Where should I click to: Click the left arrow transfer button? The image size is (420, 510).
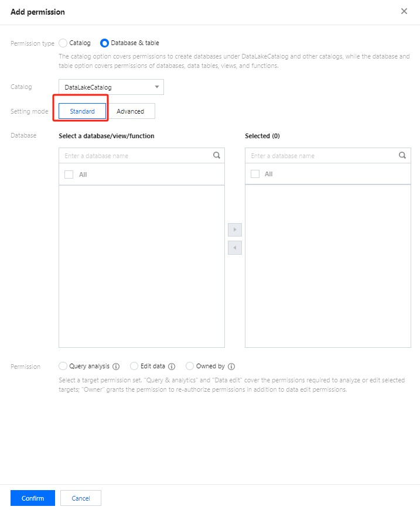tap(235, 248)
